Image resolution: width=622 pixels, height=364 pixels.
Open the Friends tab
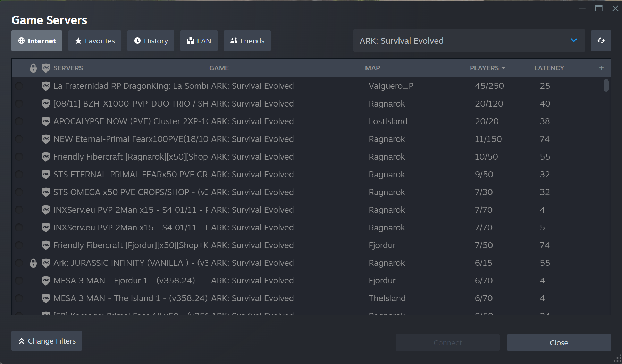pyautogui.click(x=247, y=41)
